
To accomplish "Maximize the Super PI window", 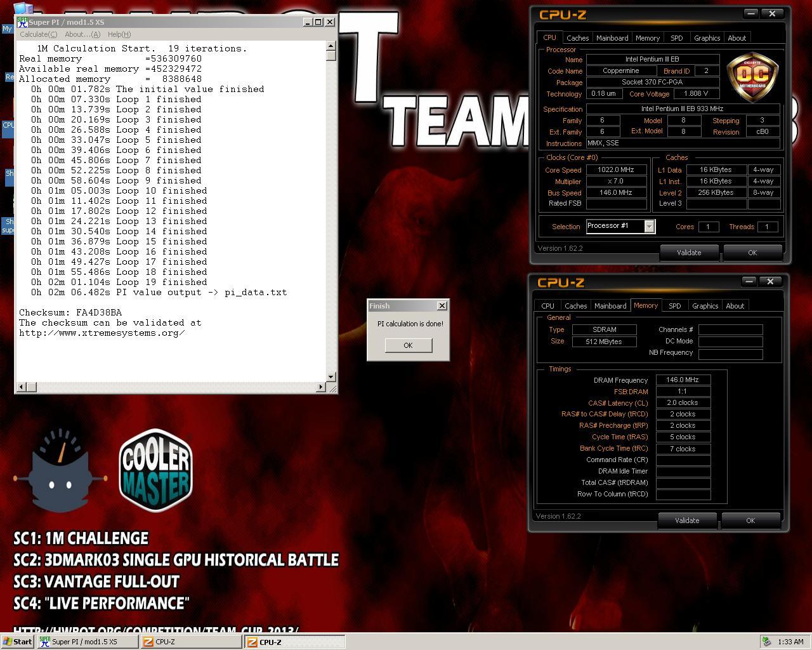I will coord(318,22).
